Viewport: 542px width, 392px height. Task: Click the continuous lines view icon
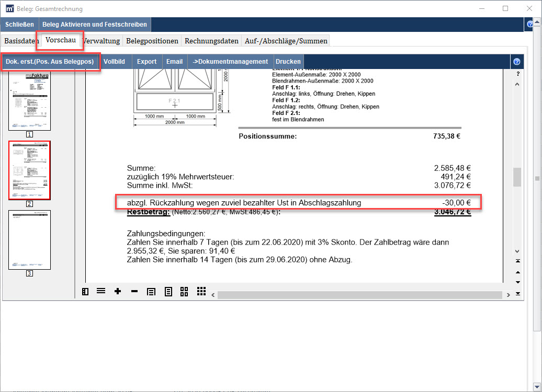point(101,291)
